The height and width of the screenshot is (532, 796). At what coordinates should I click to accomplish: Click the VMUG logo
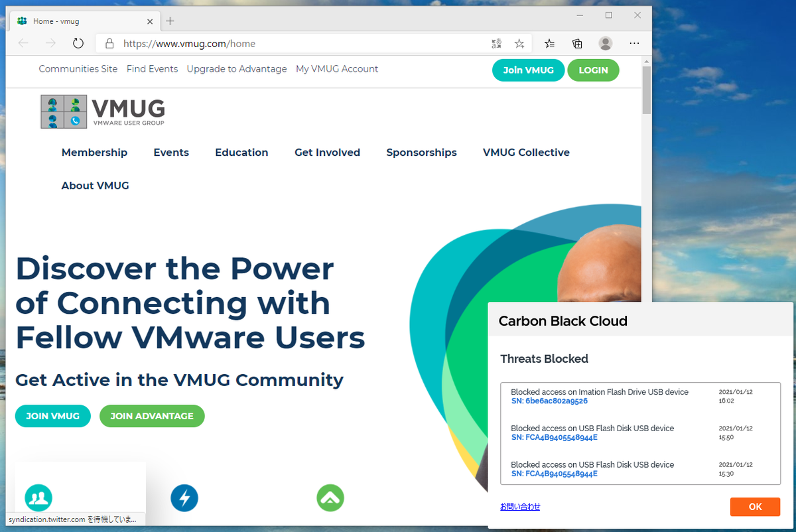coord(103,111)
